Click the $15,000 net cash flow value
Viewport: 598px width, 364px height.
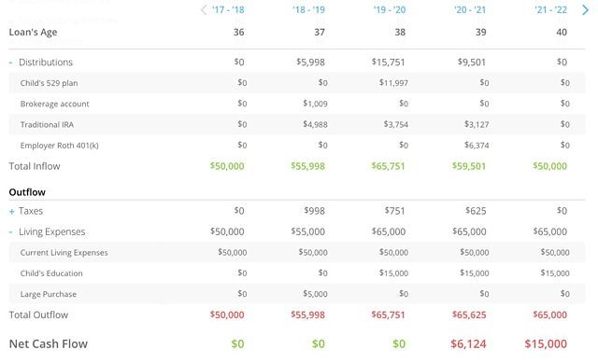pyautogui.click(x=546, y=343)
